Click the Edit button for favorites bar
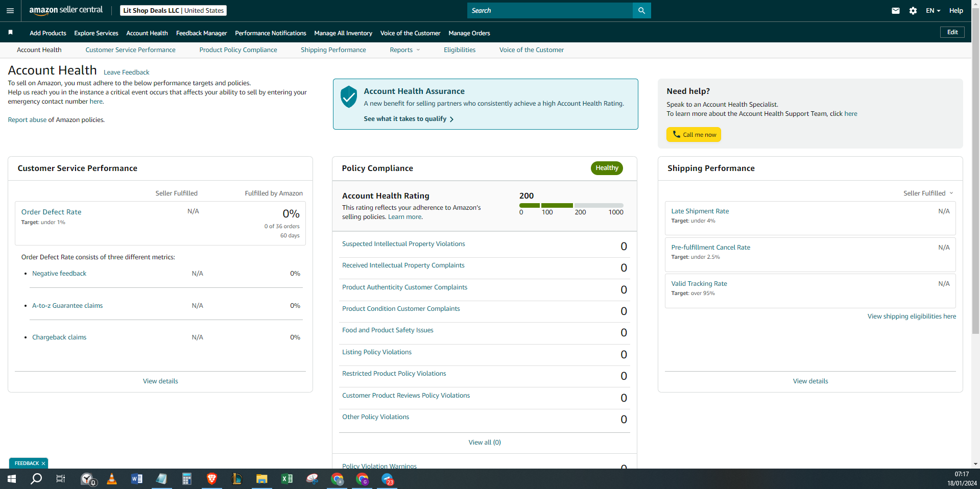 click(952, 32)
